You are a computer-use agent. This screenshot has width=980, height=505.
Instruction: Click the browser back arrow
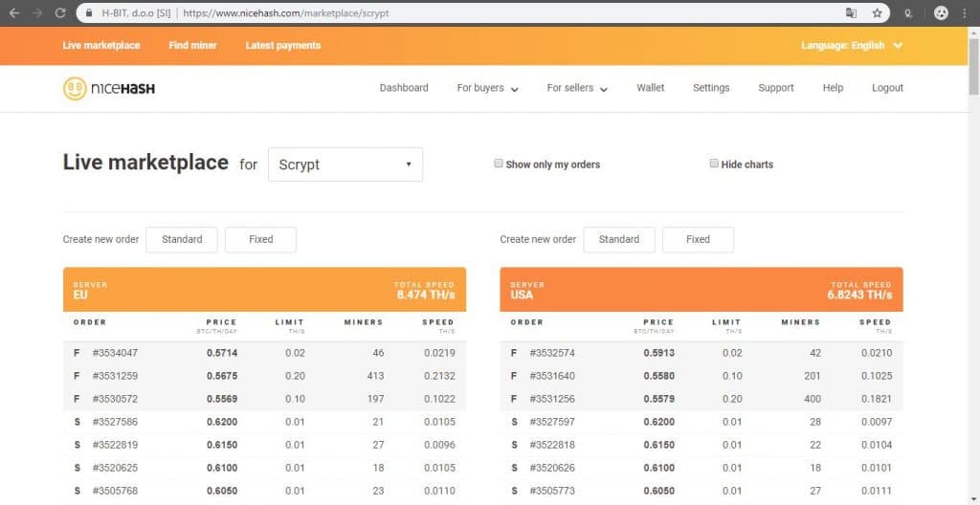(13, 12)
